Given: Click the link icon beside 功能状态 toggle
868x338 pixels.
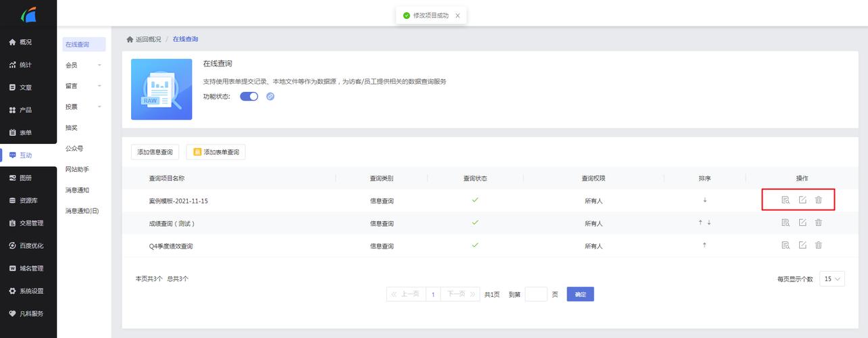Looking at the screenshot, I should 270,97.
